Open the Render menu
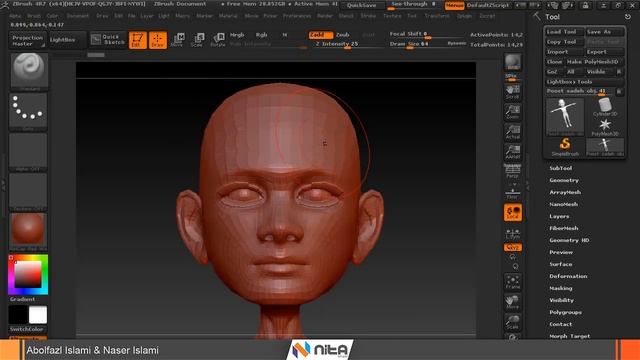The width and height of the screenshot is (640, 360). click(325, 16)
